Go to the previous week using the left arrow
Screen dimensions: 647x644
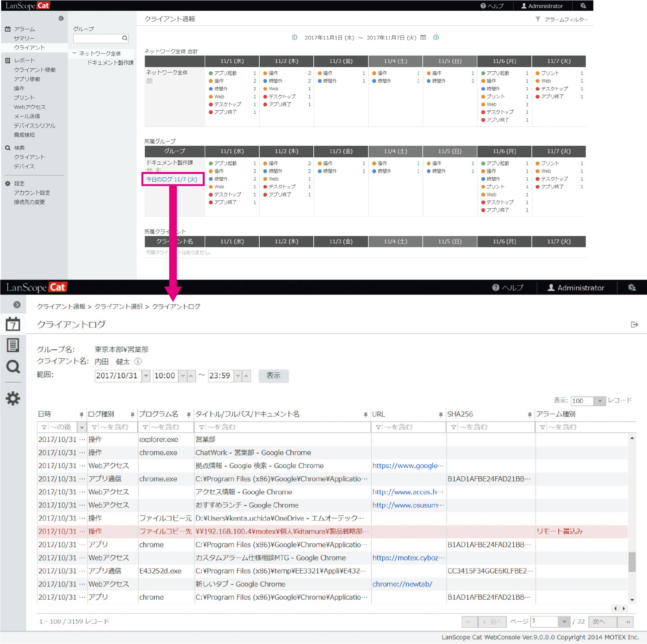coord(295,37)
